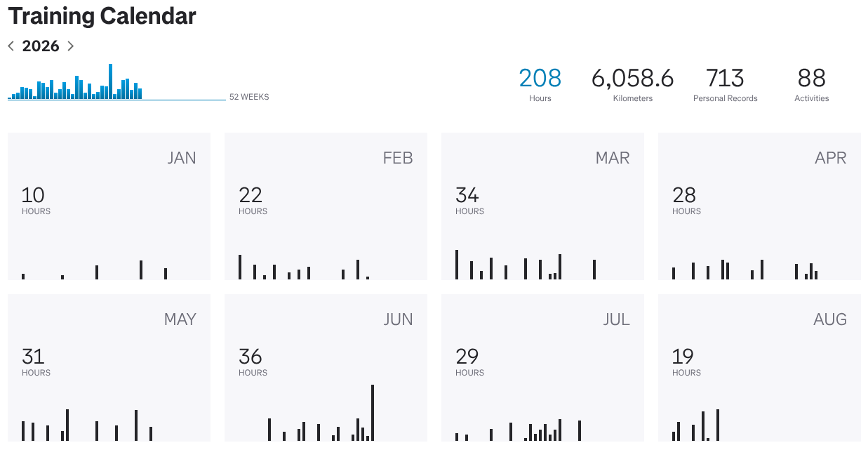Select the Personal Records stat tab
This screenshot has width=868, height=450.
[x=726, y=84]
